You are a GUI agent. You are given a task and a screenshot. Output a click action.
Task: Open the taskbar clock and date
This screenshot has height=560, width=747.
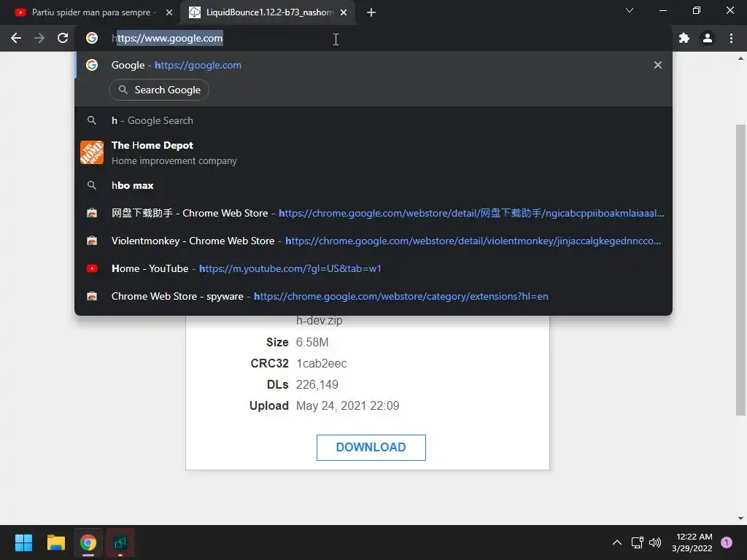point(692,542)
